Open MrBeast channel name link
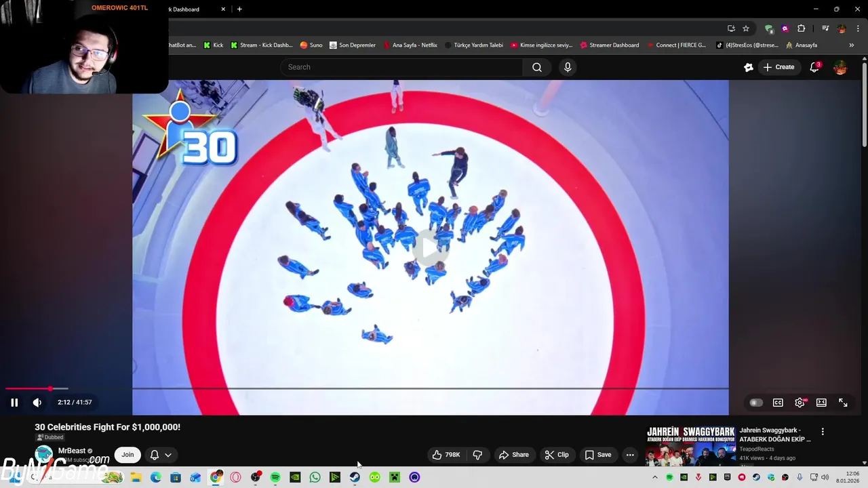 point(72,451)
